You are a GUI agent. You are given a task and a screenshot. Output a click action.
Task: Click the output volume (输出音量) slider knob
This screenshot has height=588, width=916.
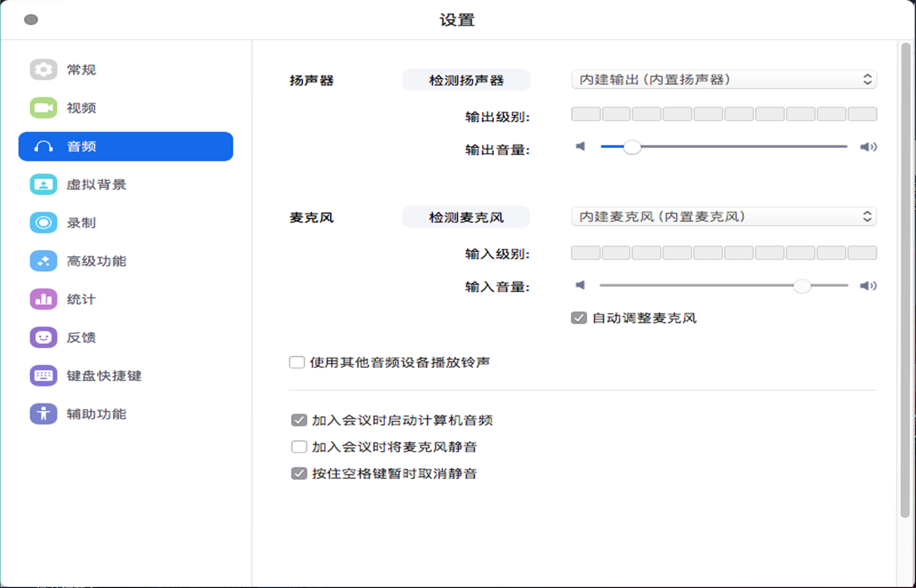click(x=631, y=147)
